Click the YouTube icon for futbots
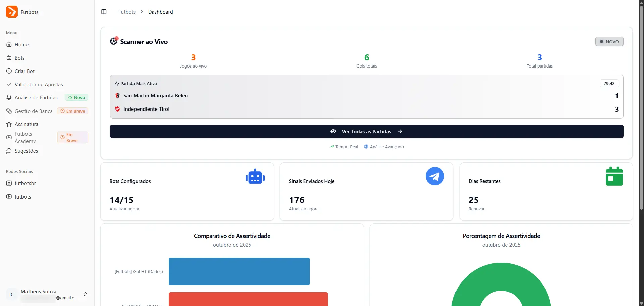 (9, 196)
